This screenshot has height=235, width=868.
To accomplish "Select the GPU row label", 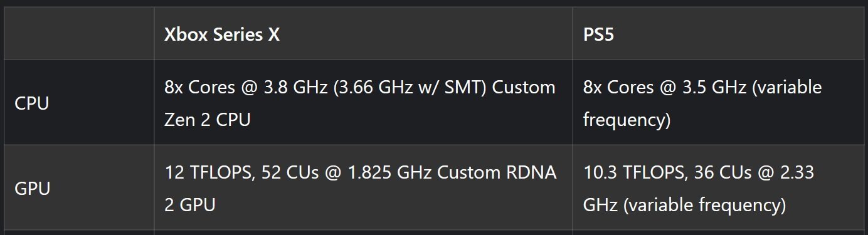I will pos(32,189).
